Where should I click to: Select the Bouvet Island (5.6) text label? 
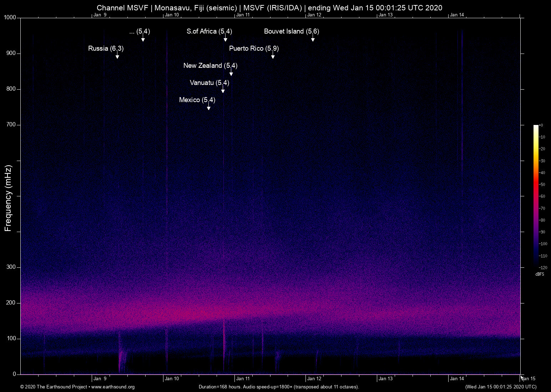291,31
